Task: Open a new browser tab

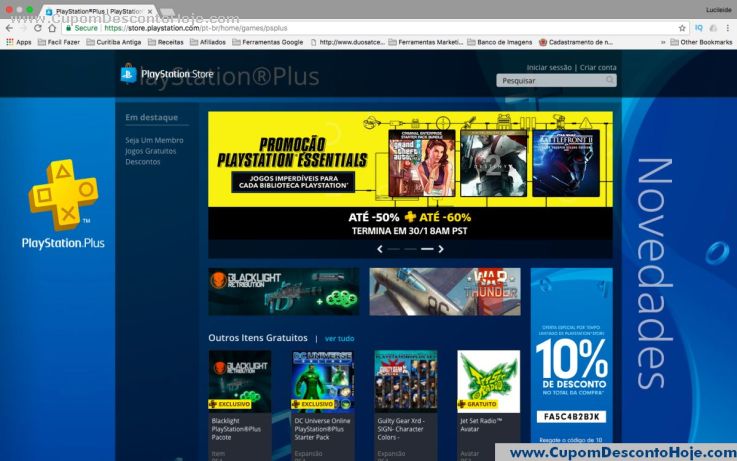Action: pyautogui.click(x=167, y=12)
